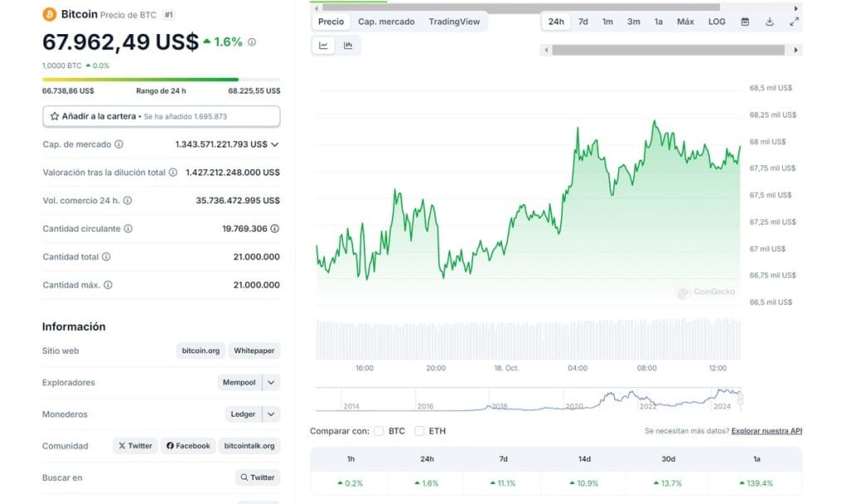Expand the Ledger wallets dropdown arrow
The image size is (851, 504).
click(271, 414)
